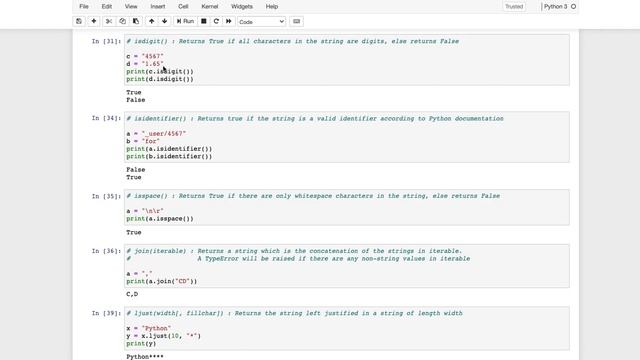Click the line y = x.ljust(10, "*")
This screenshot has height=360, width=640.
[164, 336]
